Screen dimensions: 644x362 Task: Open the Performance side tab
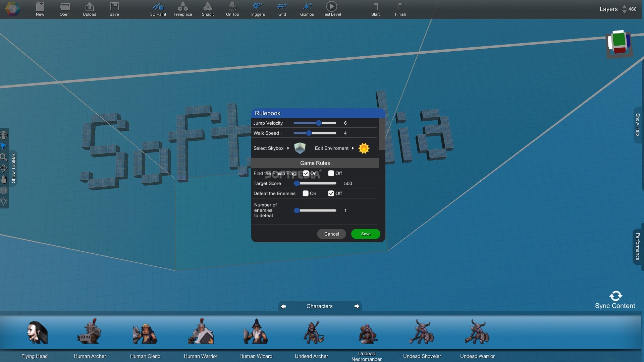point(638,247)
